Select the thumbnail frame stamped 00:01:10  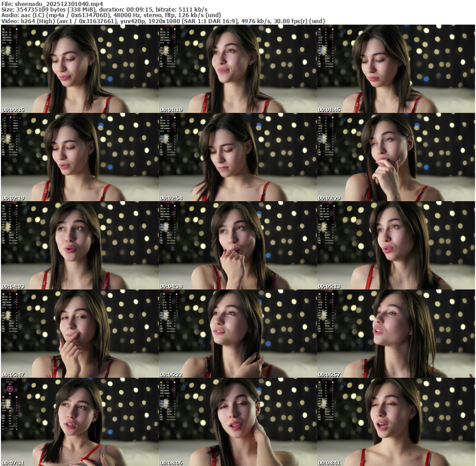click(x=238, y=69)
